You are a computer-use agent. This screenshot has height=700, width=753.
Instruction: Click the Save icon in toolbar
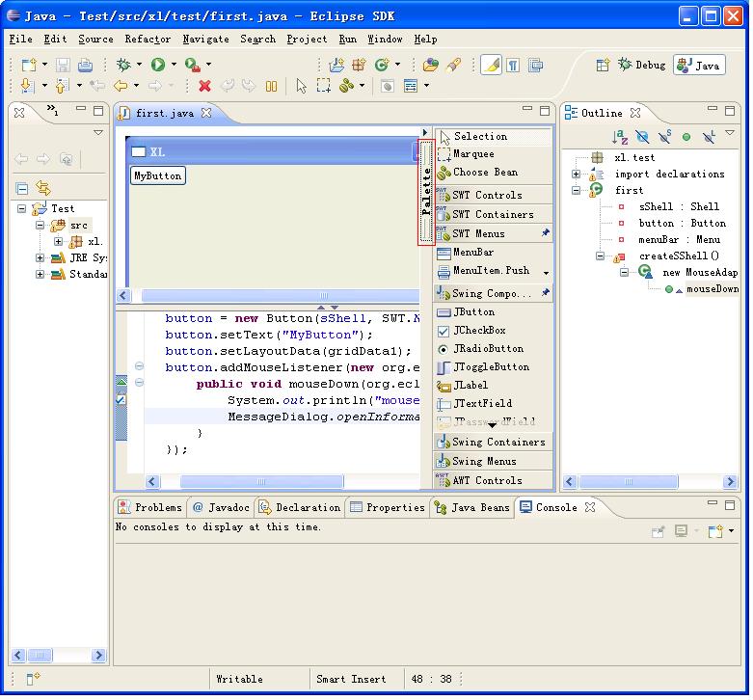[63, 65]
